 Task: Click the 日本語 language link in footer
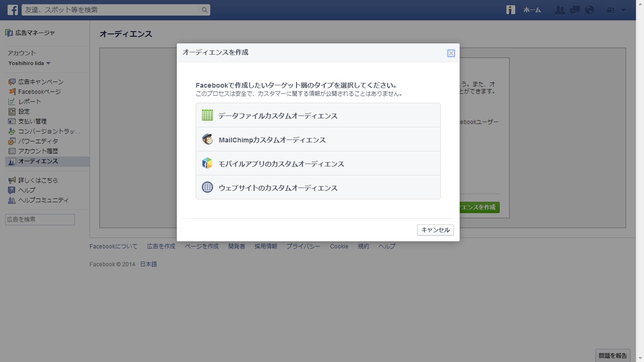[149, 264]
